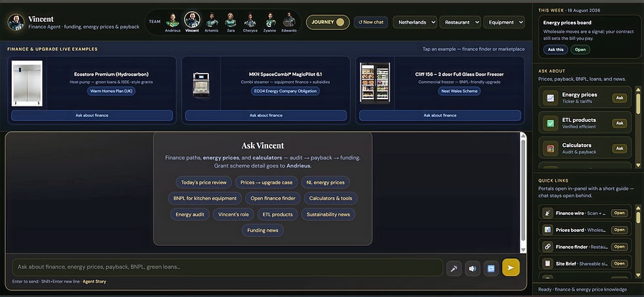Screen dimensions: 644x297
Task: Select Prices → upgrade case suggestion
Action: point(267,183)
